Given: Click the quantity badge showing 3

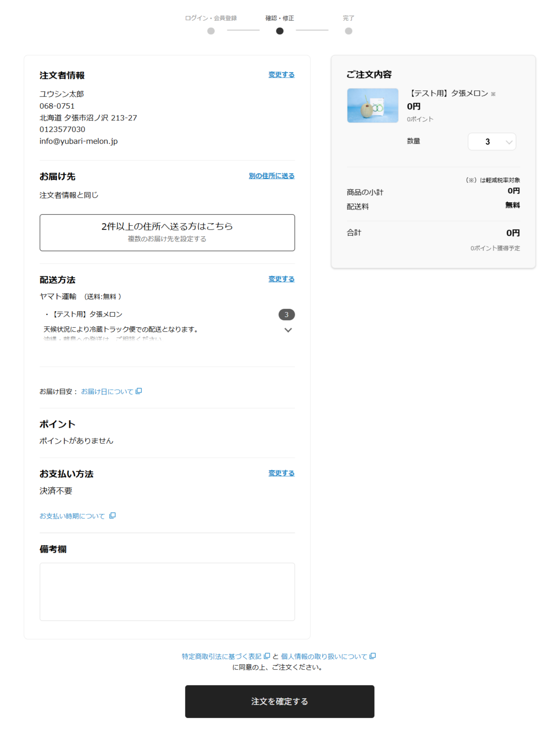Looking at the screenshot, I should point(286,314).
